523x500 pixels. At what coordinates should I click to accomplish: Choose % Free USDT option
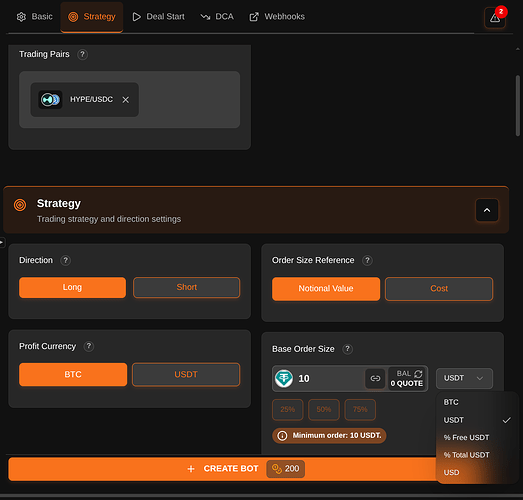[x=477, y=438]
